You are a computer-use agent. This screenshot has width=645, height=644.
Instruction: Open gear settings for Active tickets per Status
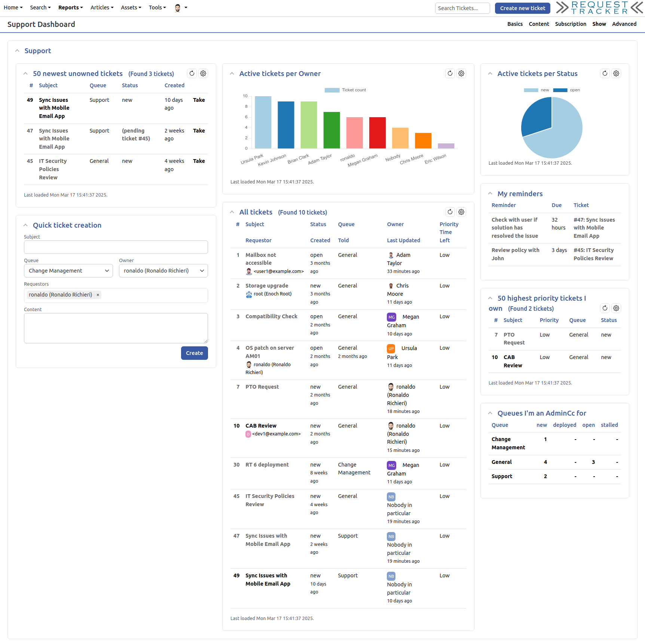point(616,73)
